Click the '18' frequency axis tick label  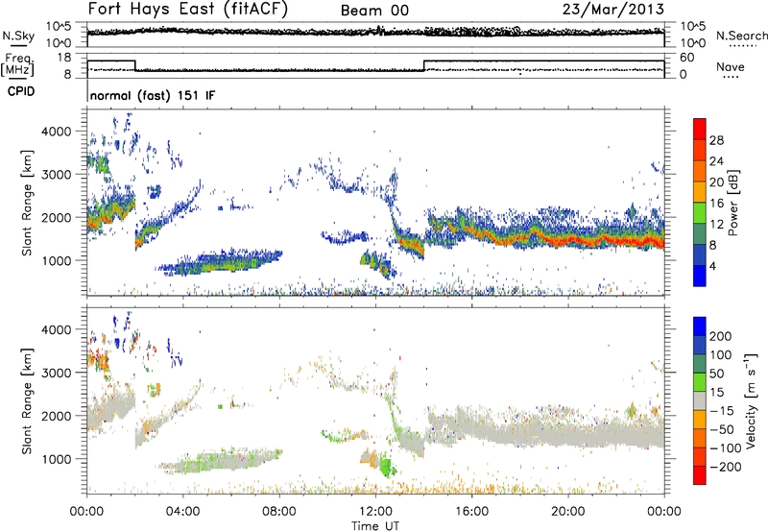(64, 58)
